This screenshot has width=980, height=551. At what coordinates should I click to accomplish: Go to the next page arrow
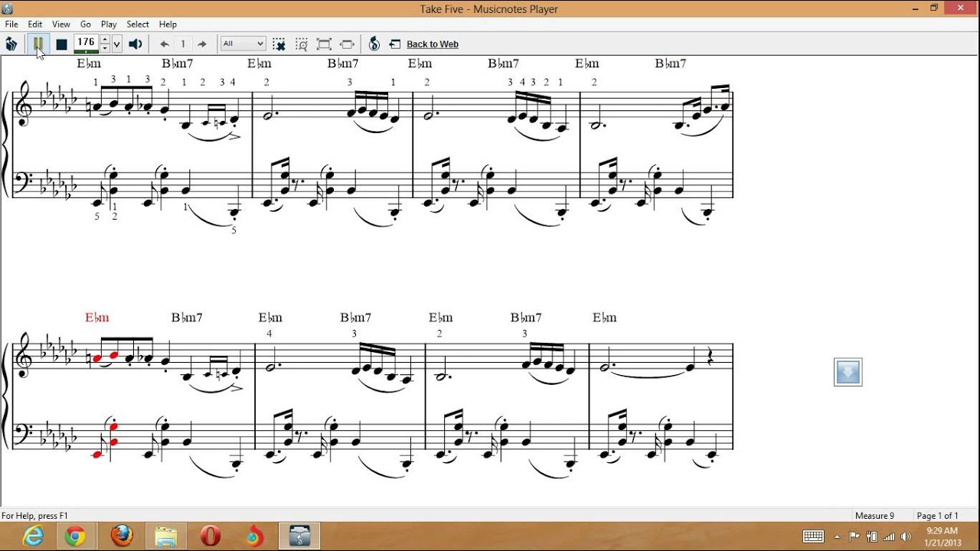click(202, 44)
